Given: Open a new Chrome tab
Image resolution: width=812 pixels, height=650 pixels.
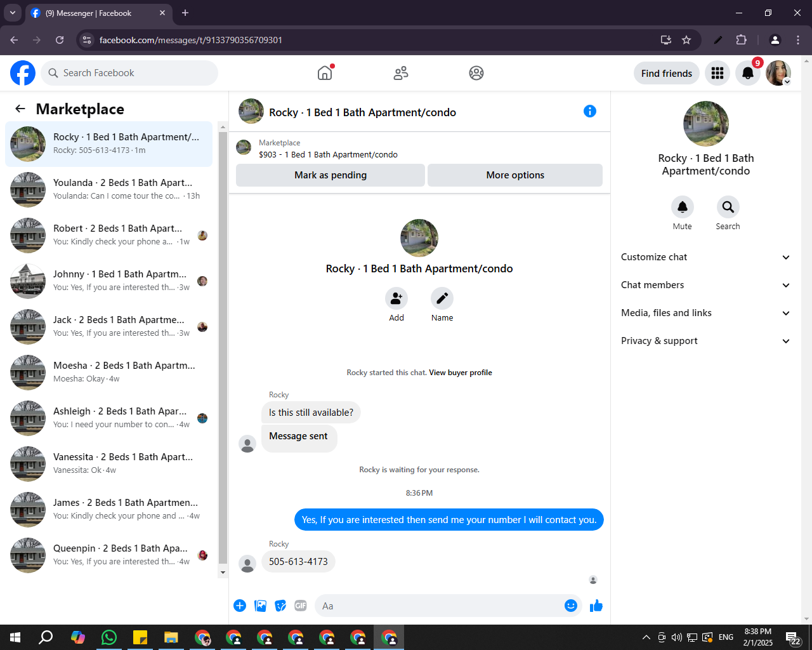Looking at the screenshot, I should (185, 13).
